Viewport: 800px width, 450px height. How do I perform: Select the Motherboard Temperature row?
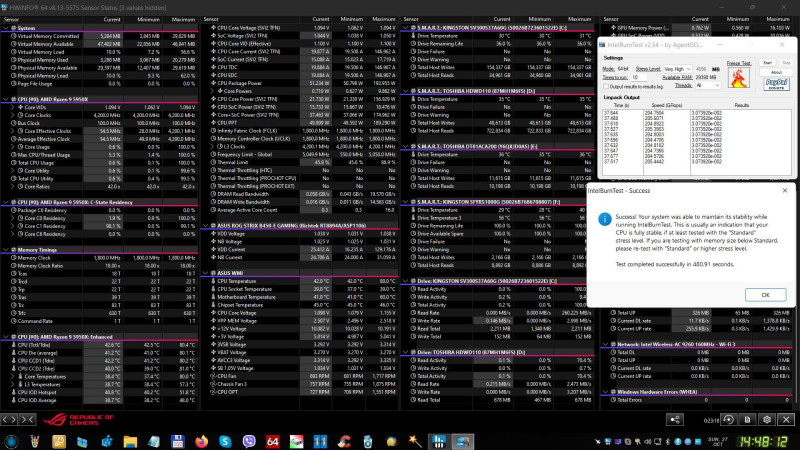299,297
